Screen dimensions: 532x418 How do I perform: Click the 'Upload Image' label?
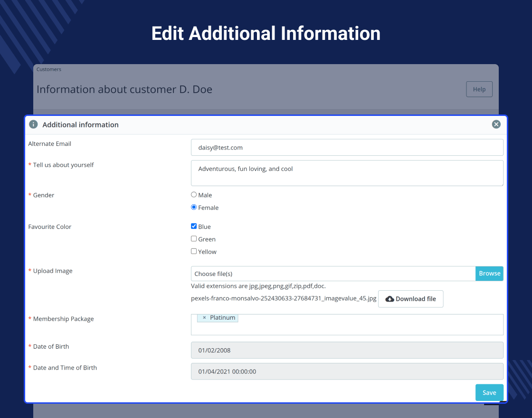tap(53, 271)
